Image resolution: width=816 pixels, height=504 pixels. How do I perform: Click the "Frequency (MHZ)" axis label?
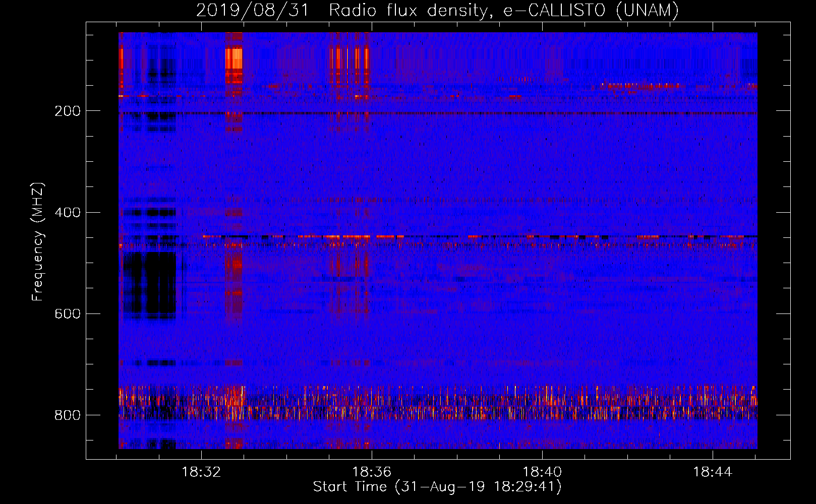pyautogui.click(x=38, y=242)
